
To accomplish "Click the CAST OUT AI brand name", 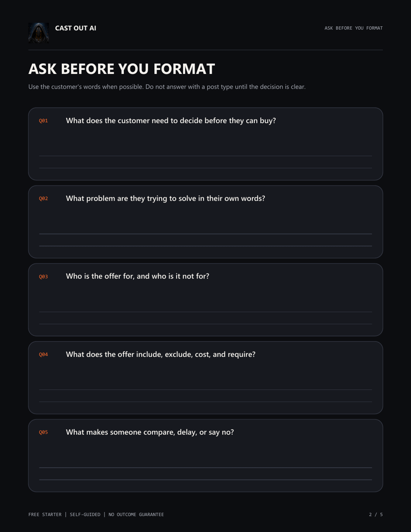I will (x=76, y=28).
